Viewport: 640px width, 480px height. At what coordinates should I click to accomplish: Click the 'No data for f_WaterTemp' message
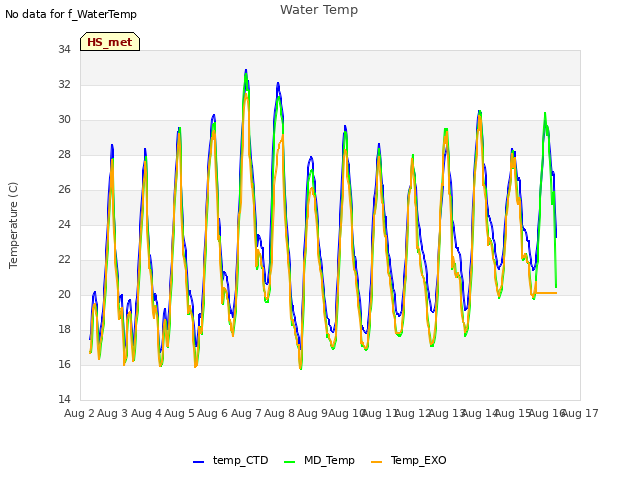pos(71,14)
